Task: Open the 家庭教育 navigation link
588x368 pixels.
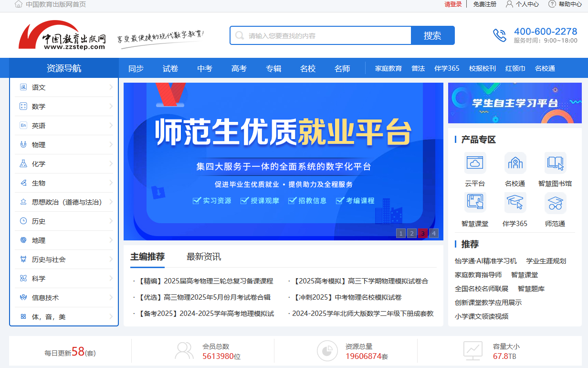Action: [388, 68]
